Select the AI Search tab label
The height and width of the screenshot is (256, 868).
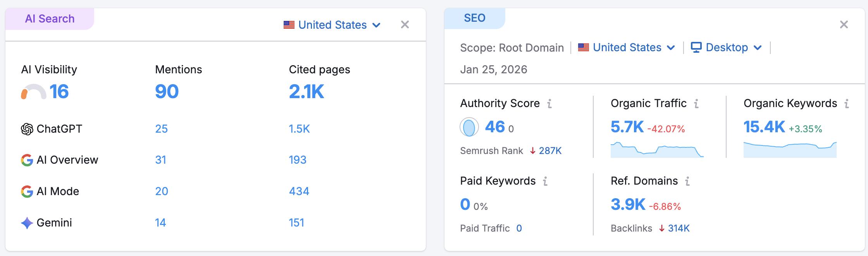click(x=50, y=19)
